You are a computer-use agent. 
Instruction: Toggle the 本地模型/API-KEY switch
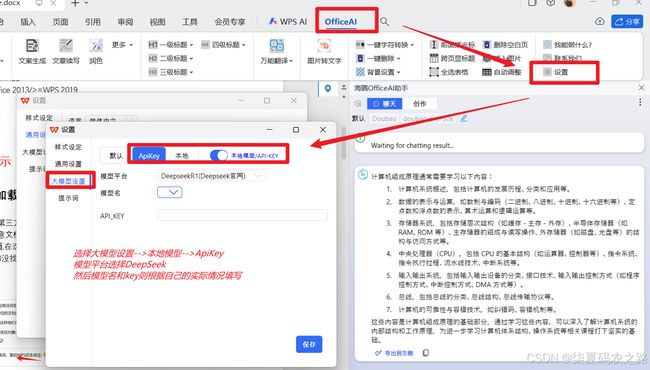click(218, 155)
